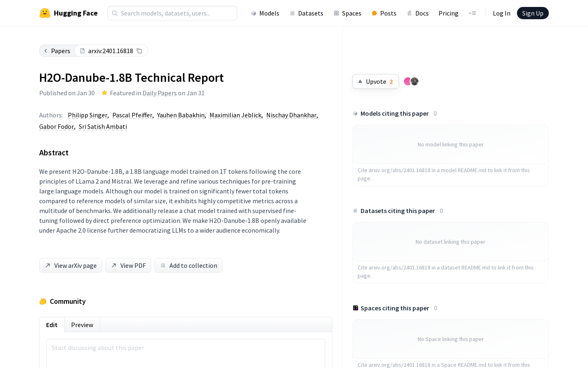Click the Docs icon in navbar
588x368 pixels.
pyautogui.click(x=410, y=13)
